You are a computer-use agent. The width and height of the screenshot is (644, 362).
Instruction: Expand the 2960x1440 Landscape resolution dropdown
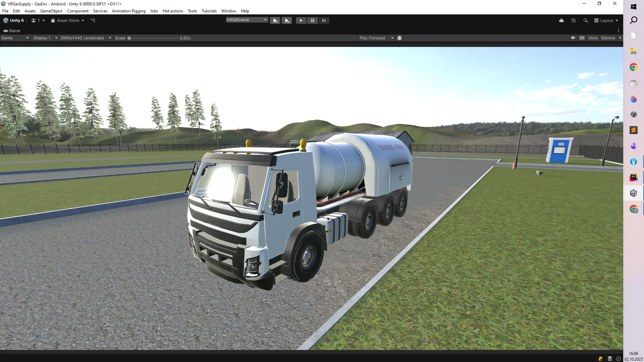[86, 38]
